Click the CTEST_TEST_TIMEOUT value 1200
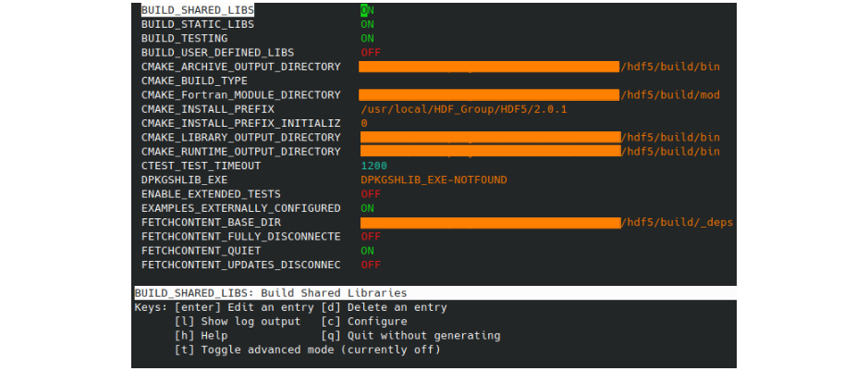 point(374,166)
